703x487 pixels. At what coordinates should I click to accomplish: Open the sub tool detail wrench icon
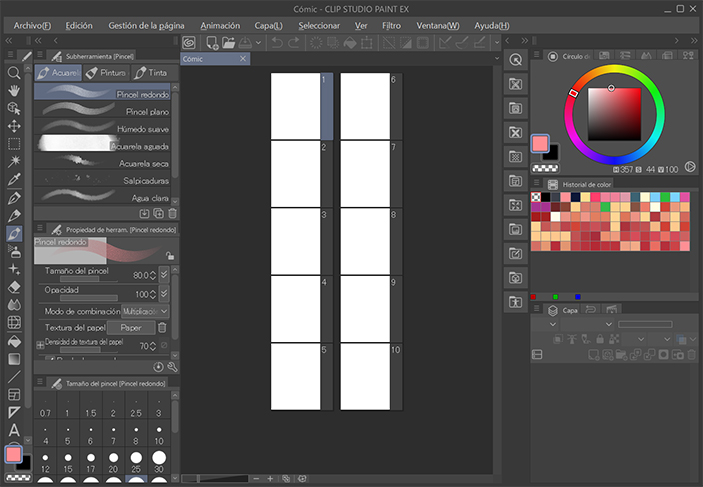click(173, 367)
